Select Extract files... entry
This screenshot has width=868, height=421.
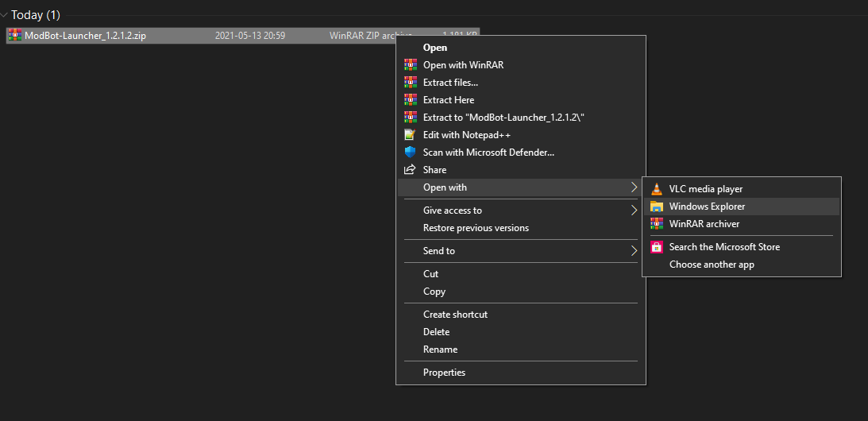point(521,83)
